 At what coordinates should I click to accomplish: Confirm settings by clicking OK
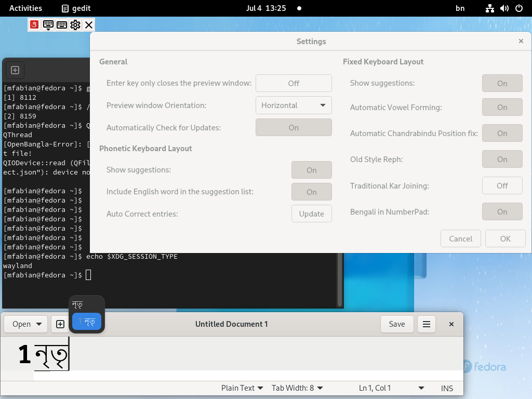[505, 238]
